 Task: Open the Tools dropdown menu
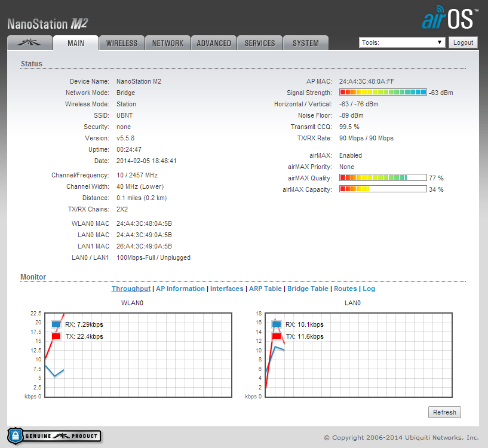[x=402, y=42]
